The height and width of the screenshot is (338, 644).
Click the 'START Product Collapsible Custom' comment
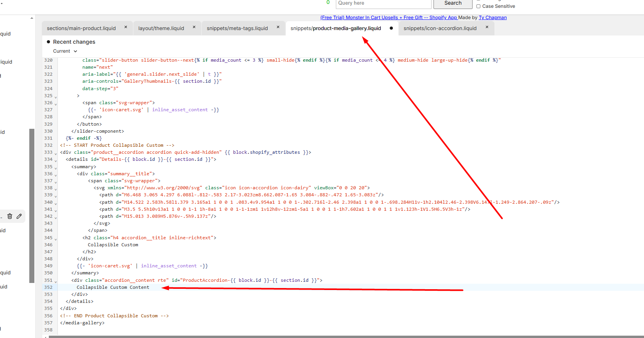tap(117, 145)
